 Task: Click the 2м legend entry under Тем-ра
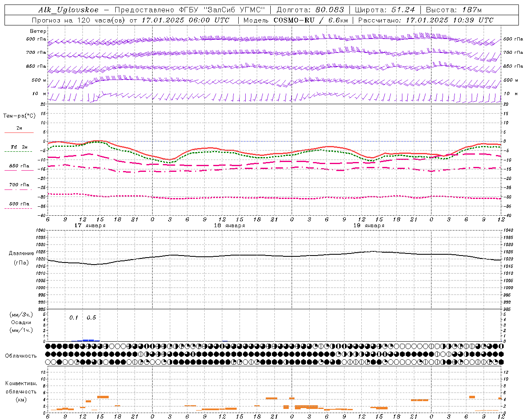[19, 128]
